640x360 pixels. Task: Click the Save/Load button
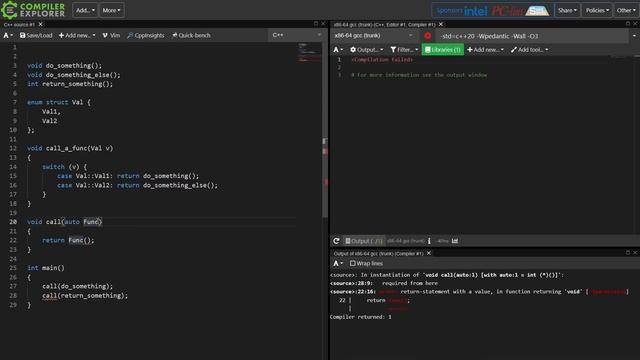coord(36,36)
